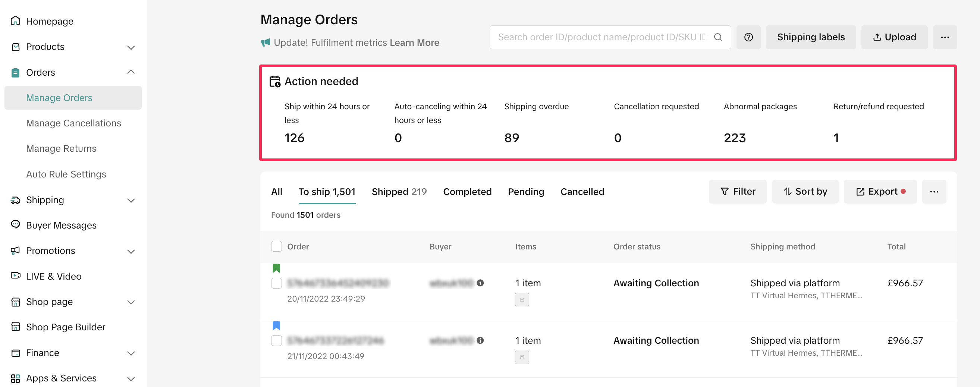This screenshot has height=387, width=980.
Task: Click the info icon beside first buyer
Action: (480, 283)
